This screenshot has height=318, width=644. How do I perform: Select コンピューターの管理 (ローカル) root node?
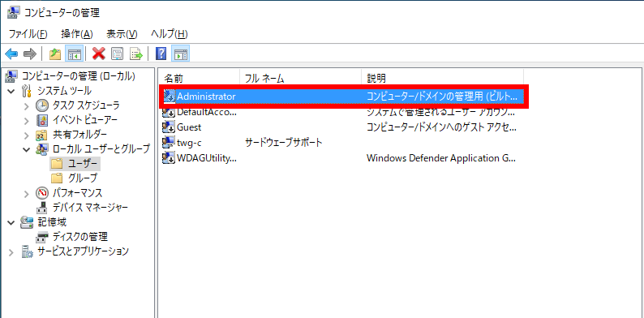(78, 76)
